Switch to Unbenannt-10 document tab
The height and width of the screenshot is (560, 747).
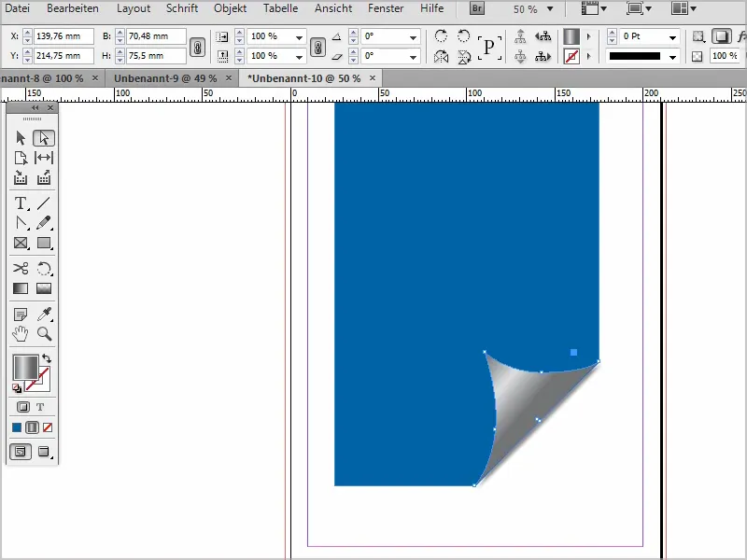pos(304,78)
